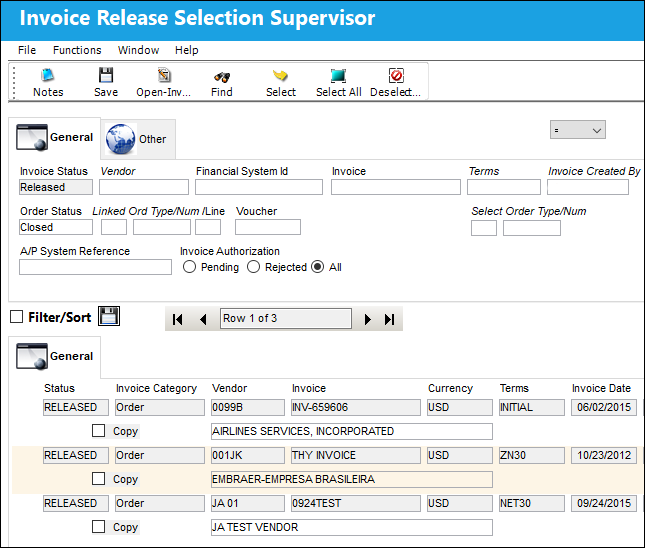Click THY INVOICE cell

click(356, 455)
